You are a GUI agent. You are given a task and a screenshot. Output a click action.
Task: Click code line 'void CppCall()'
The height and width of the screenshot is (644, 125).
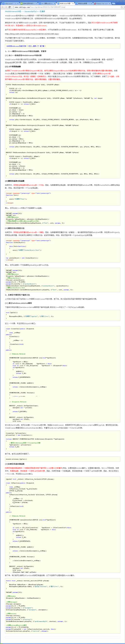[x=12, y=312]
